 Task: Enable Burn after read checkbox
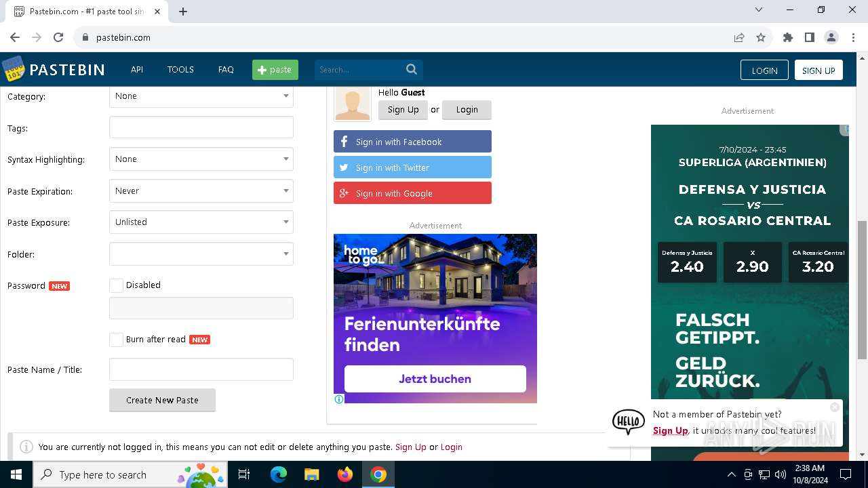point(116,340)
